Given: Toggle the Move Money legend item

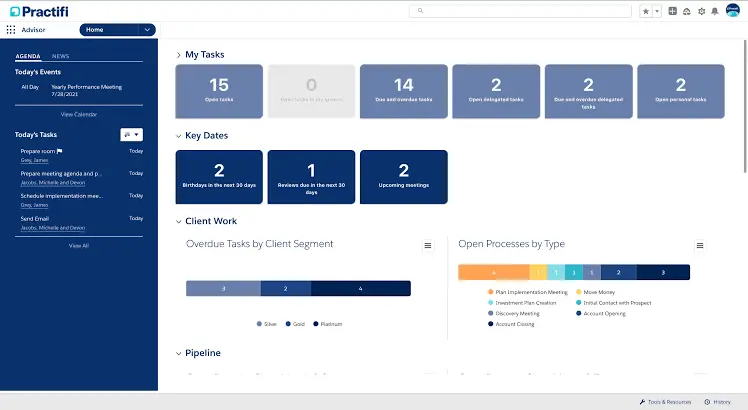Looking at the screenshot, I should (595, 292).
